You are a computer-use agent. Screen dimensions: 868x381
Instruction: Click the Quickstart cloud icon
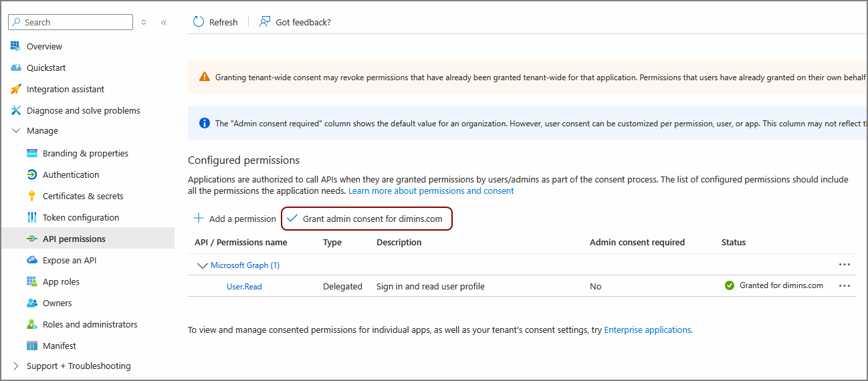[x=15, y=68]
